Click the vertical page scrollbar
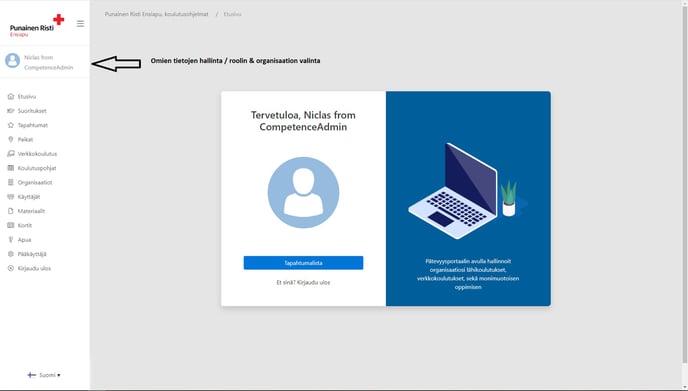Screen dimensions: 688x391 [x=684, y=184]
